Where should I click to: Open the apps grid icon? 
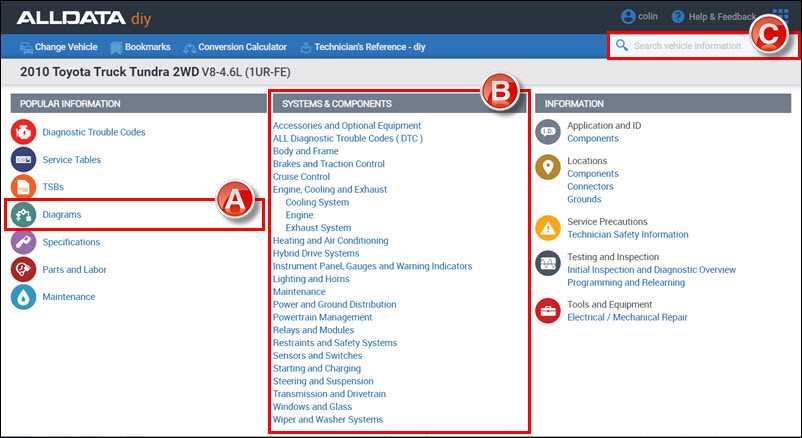(x=780, y=14)
